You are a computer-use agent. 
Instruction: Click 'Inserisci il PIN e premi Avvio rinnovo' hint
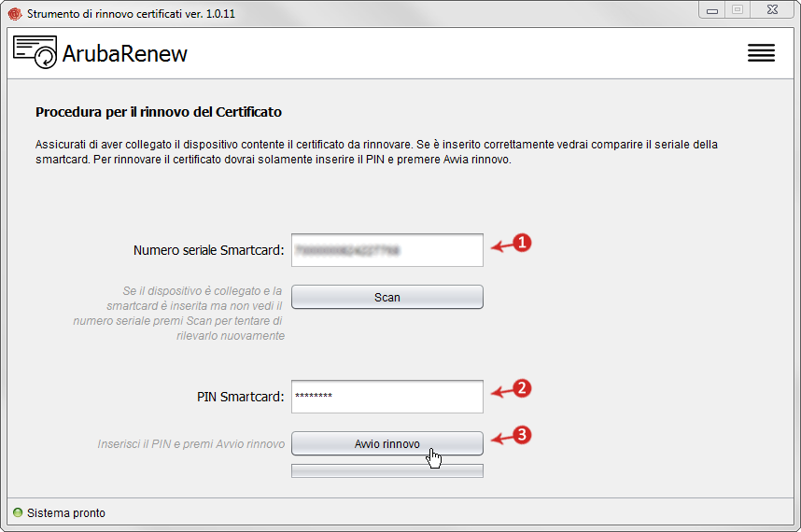[191, 444]
